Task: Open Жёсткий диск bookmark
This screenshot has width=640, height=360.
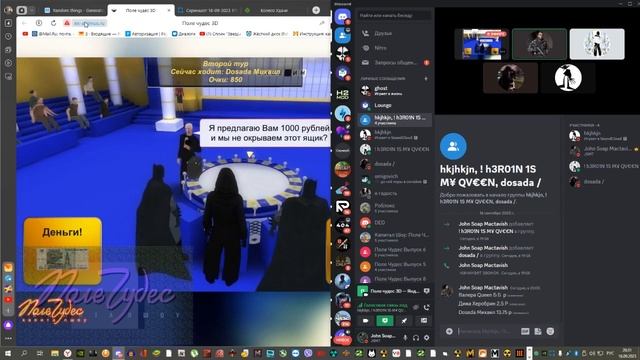Action: [x=267, y=34]
